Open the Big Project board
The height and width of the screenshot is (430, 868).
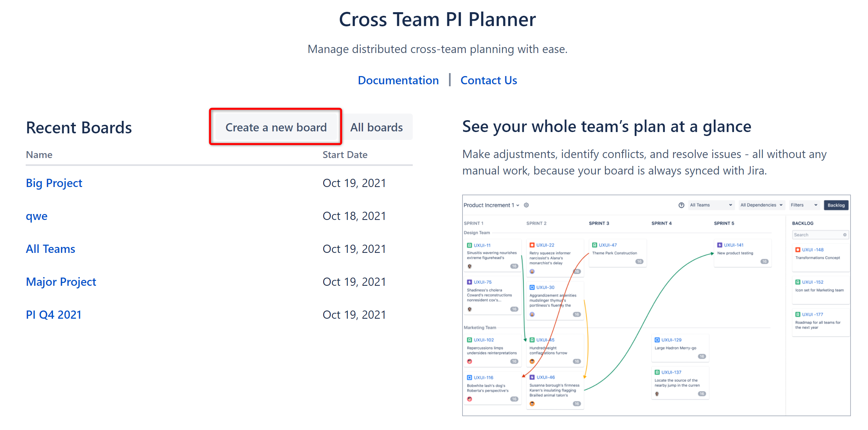click(x=54, y=183)
